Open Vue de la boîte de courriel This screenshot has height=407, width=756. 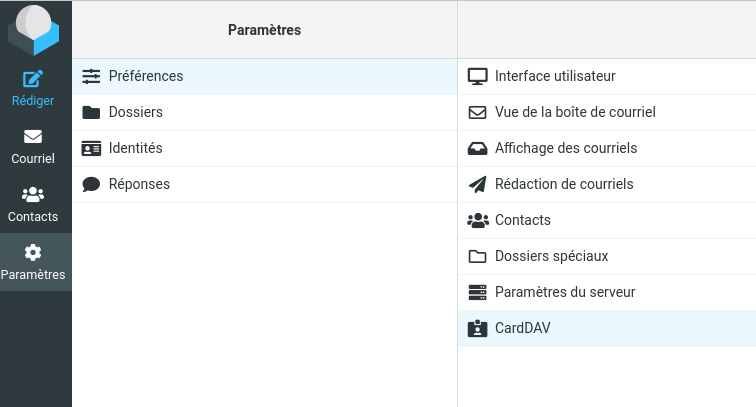pos(575,112)
